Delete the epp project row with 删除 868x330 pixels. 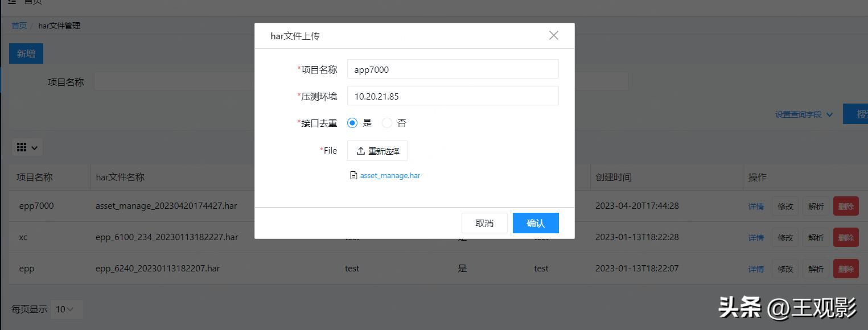pyautogui.click(x=846, y=268)
